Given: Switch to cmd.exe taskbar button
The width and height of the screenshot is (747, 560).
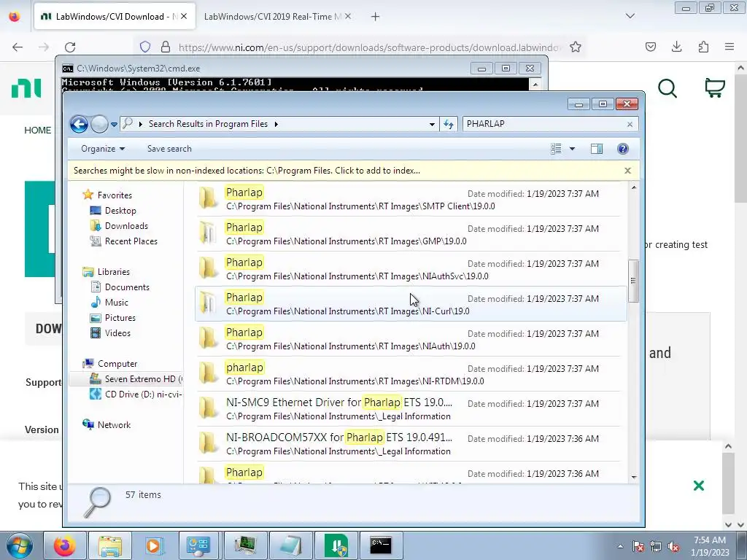Looking at the screenshot, I should [x=381, y=545].
